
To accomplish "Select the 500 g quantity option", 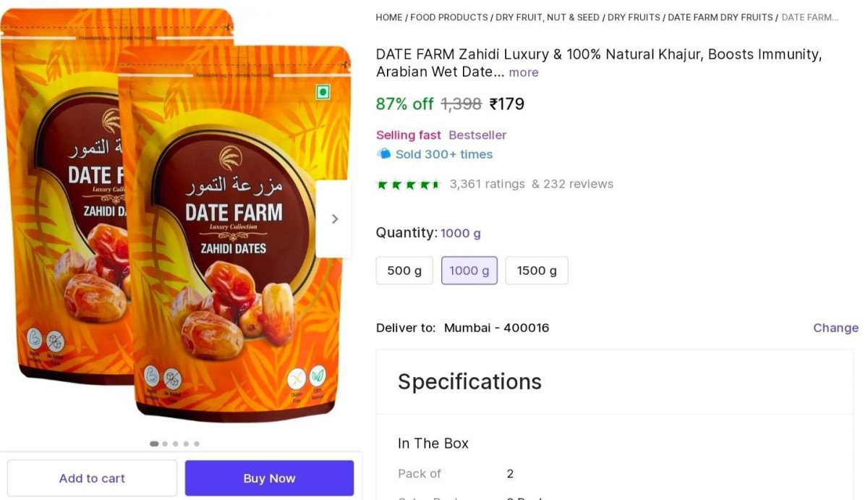I will point(404,270).
